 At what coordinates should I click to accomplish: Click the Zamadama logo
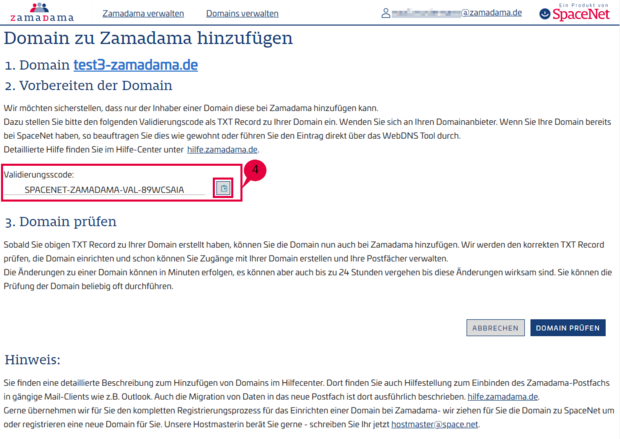(x=42, y=12)
